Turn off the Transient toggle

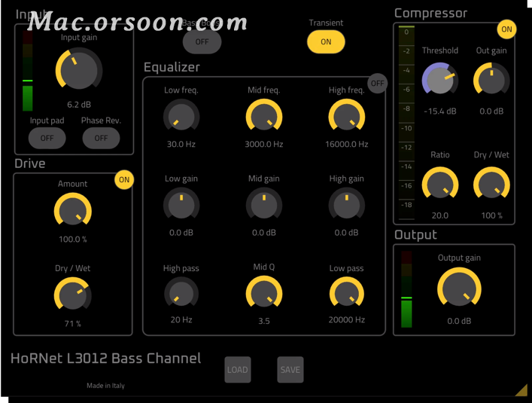326,41
